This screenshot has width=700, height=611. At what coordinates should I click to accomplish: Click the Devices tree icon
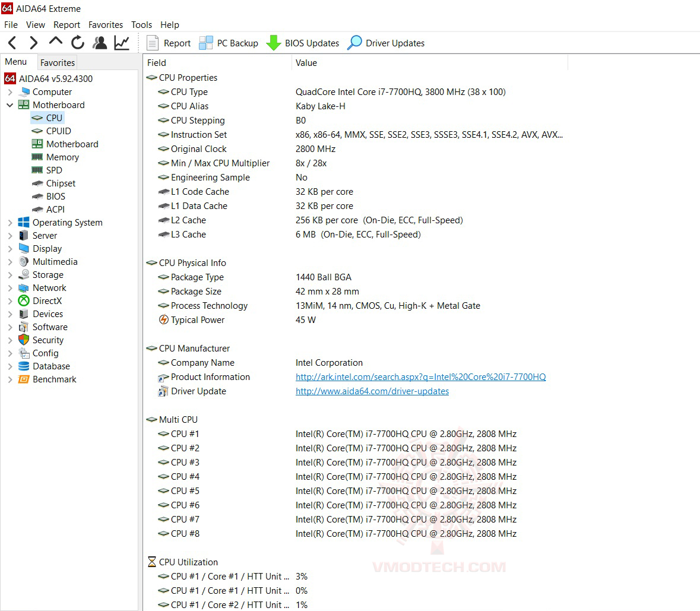[24, 314]
